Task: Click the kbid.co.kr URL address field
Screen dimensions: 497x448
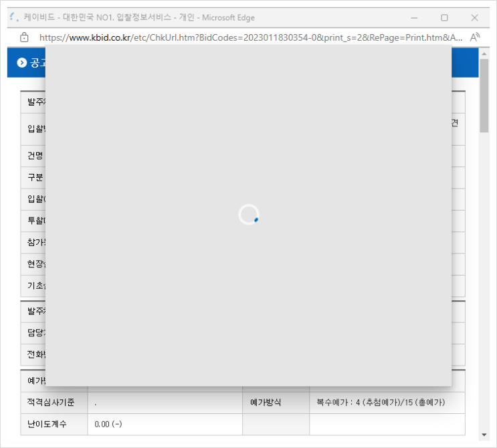Action: (x=251, y=37)
